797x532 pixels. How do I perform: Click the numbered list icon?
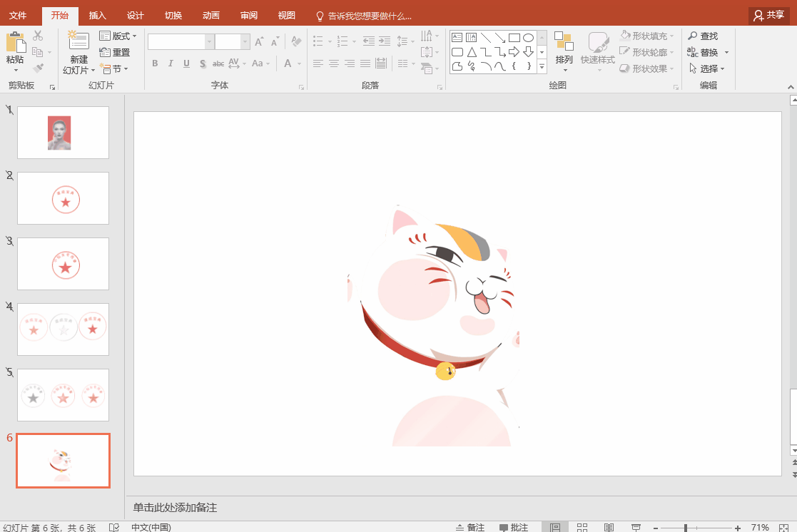click(342, 41)
